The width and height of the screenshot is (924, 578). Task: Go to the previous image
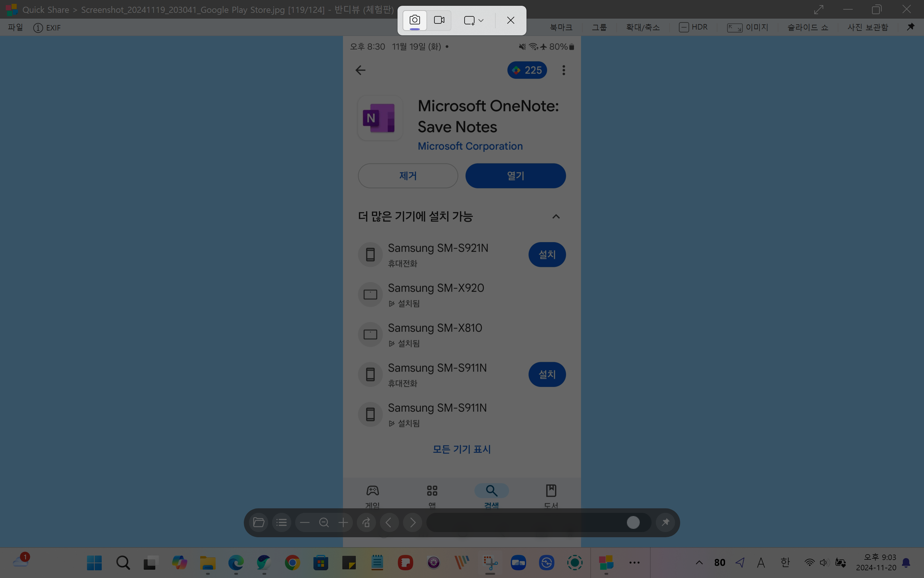[389, 522]
